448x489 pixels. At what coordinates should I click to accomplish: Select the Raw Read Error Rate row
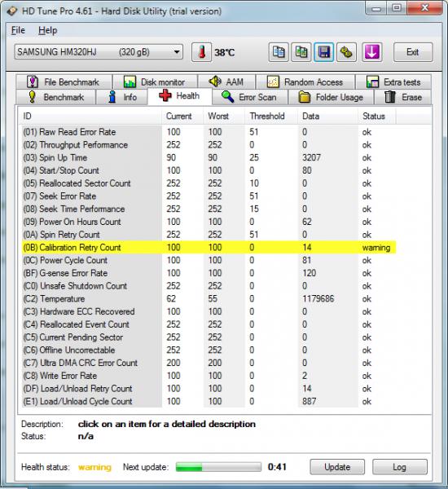coord(209,132)
